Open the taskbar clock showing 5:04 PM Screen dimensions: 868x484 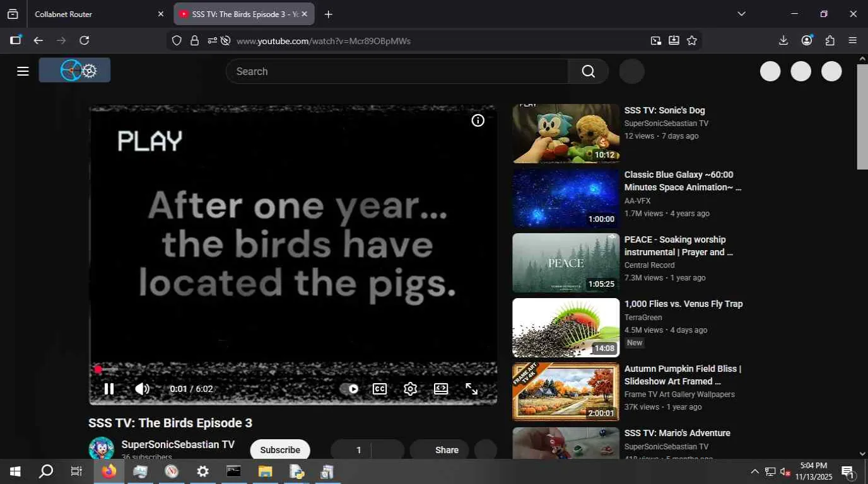pyautogui.click(x=813, y=471)
